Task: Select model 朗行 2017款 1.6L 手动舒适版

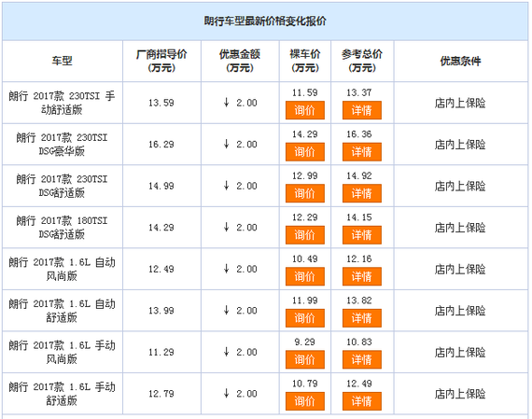Action: point(62,394)
